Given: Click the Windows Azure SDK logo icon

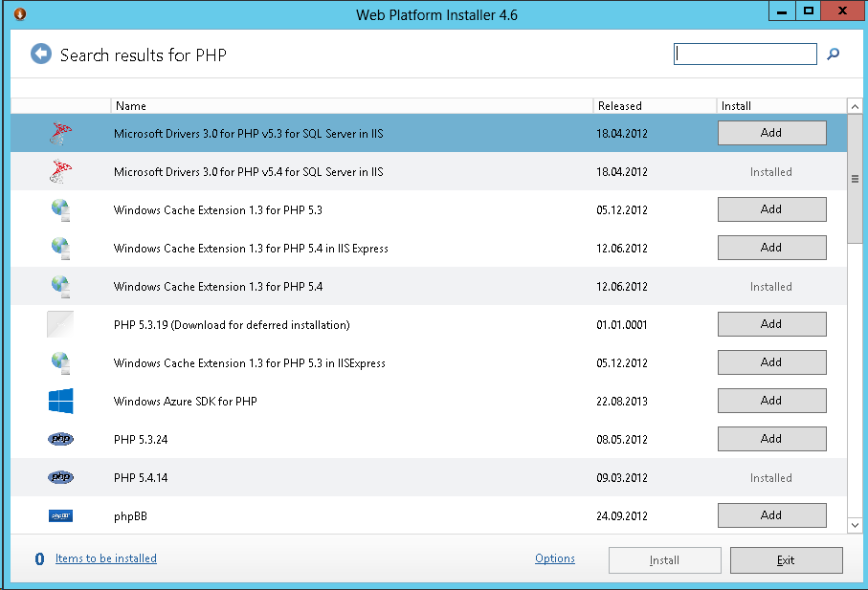Looking at the screenshot, I should coord(60,401).
